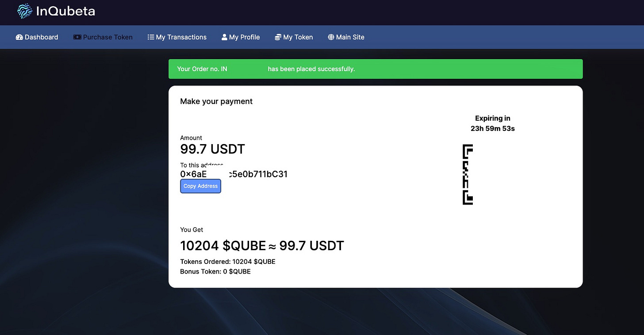Click the Copy Address button
Screen dimensions: 644x335
[200, 186]
